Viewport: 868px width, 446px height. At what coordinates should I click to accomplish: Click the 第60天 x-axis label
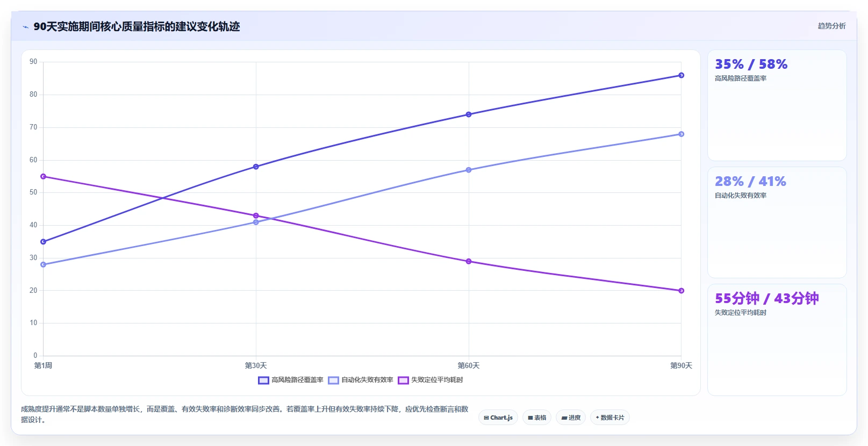[469, 365]
